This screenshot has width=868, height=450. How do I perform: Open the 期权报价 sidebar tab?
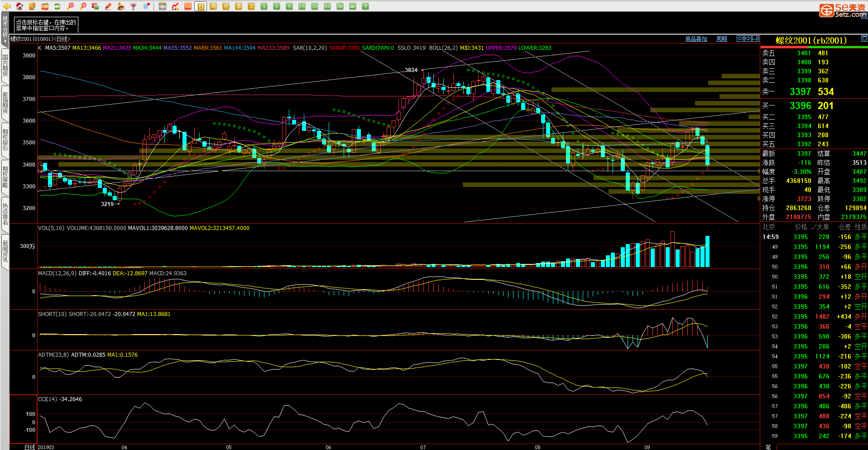(5, 140)
